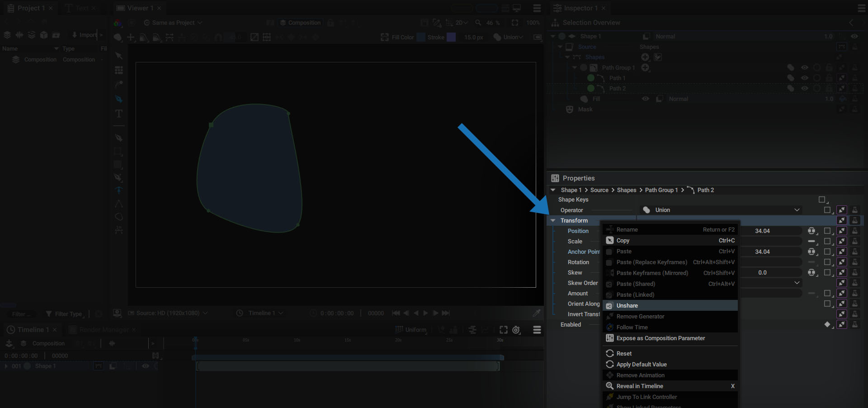Click the eyedropper icon below the viewer
The width and height of the screenshot is (868, 408).
(x=537, y=313)
